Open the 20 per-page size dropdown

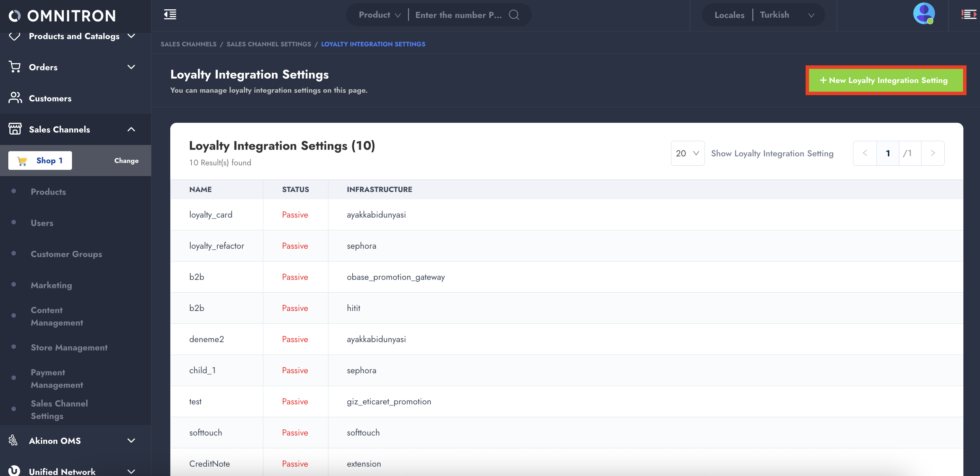coord(687,153)
